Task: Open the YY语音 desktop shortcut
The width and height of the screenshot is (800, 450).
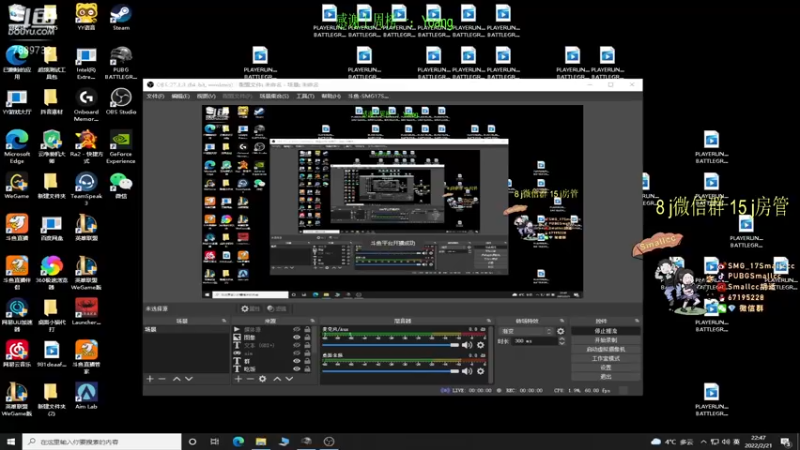Action: [x=86, y=17]
